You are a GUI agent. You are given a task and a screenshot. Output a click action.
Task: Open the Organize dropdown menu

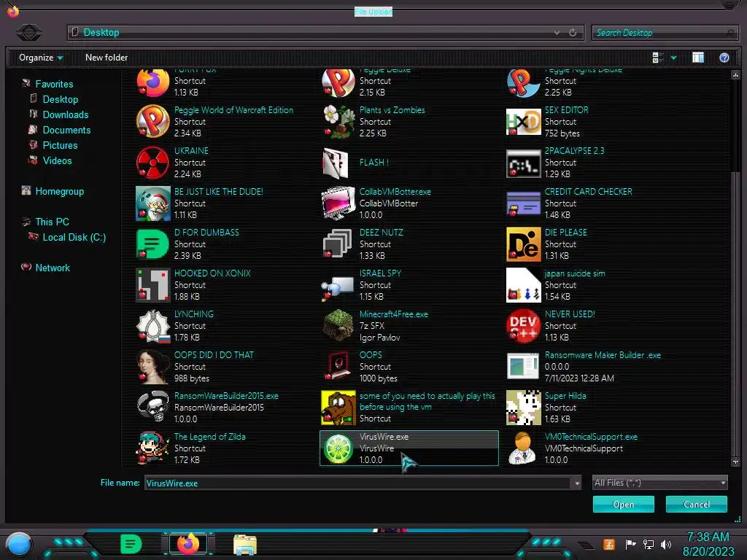click(41, 58)
